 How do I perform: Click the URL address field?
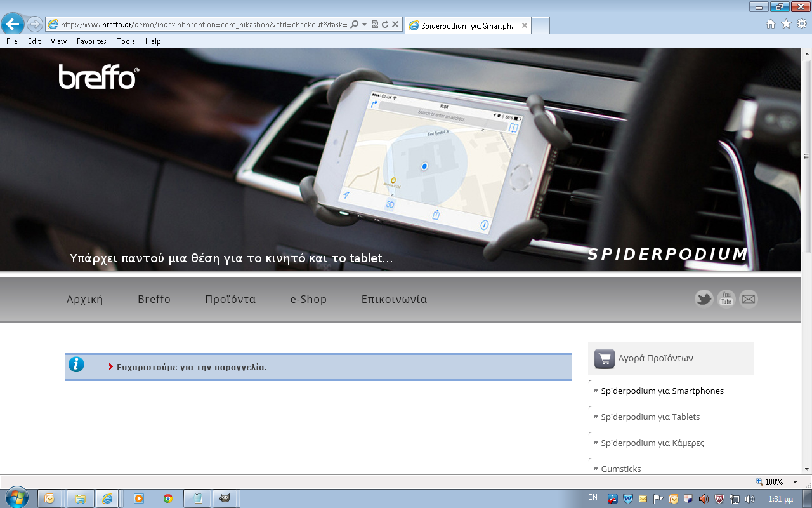pos(203,25)
